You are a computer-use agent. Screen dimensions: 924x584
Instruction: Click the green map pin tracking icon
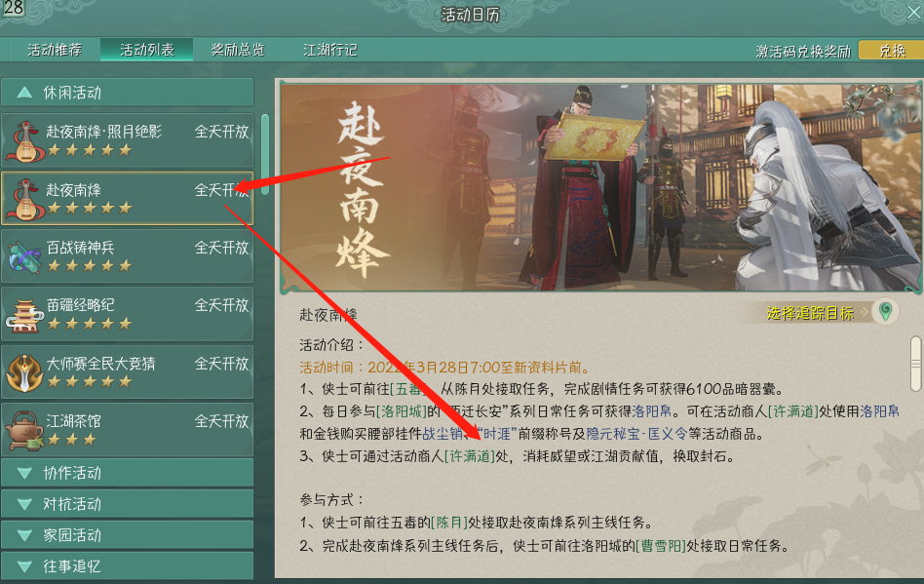click(x=885, y=311)
